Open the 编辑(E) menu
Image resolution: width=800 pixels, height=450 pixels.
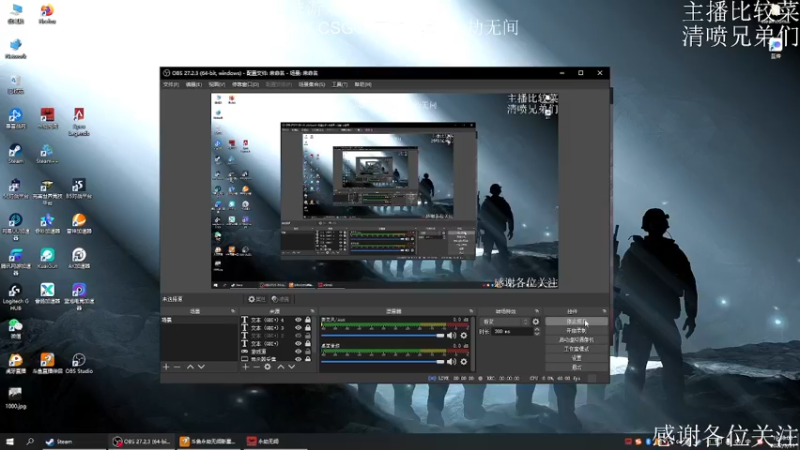point(193,85)
